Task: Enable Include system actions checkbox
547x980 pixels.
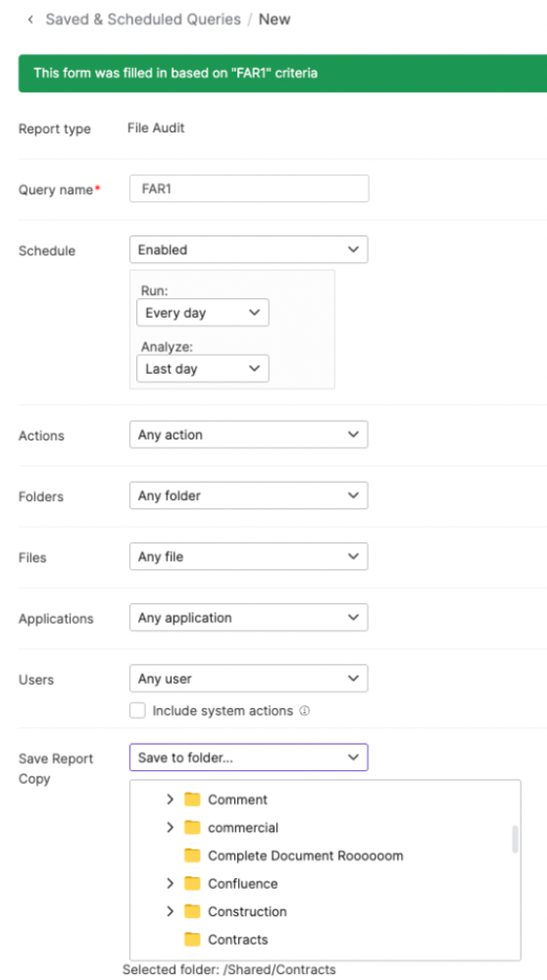Action: [x=137, y=710]
